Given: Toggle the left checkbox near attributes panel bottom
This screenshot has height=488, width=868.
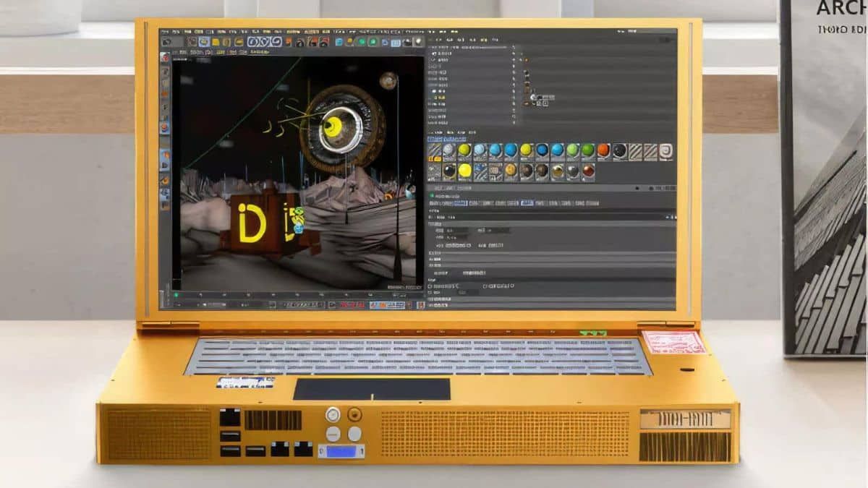Looking at the screenshot, I should coord(431,286).
